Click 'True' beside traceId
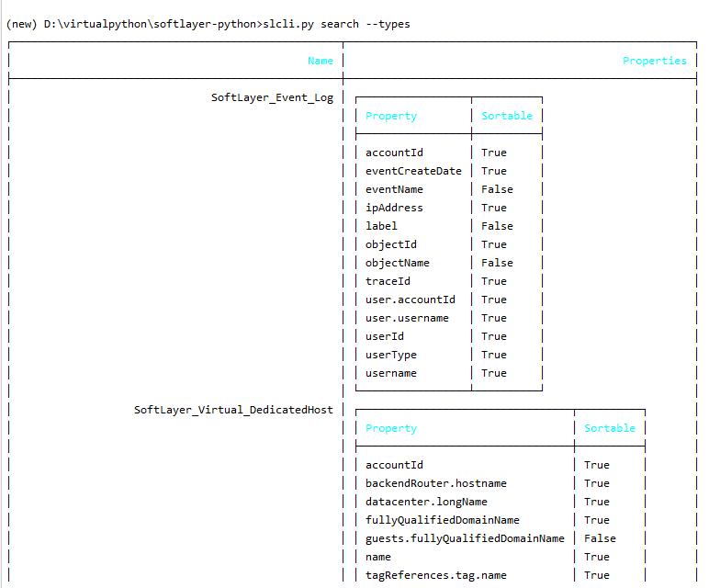This screenshot has height=588, width=709. pos(494,281)
